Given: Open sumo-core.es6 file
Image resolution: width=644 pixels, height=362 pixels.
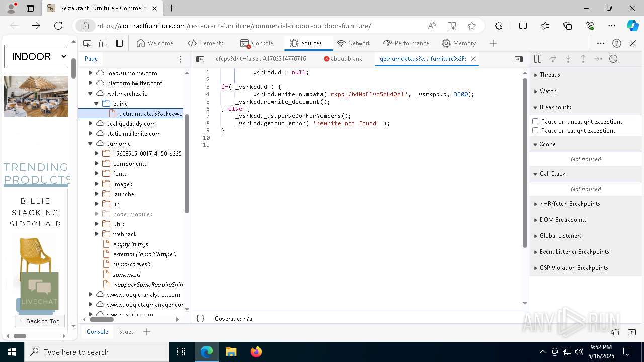Looking at the screenshot, I should [x=131, y=264].
